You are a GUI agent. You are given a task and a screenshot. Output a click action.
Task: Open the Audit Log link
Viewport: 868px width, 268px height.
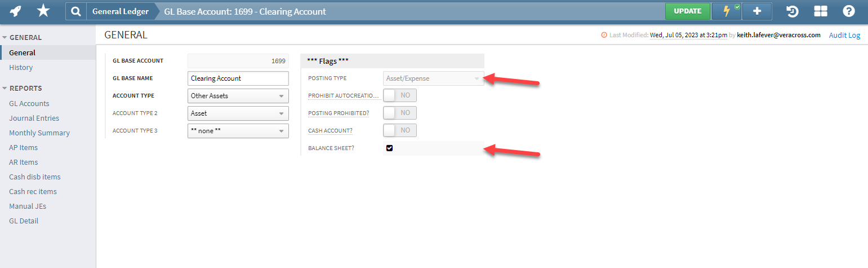[844, 35]
